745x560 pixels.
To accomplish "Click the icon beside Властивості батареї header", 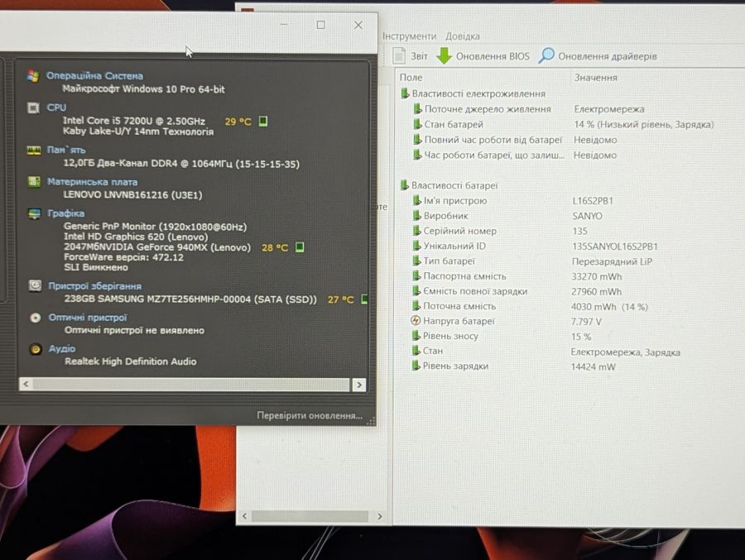I will click(404, 184).
